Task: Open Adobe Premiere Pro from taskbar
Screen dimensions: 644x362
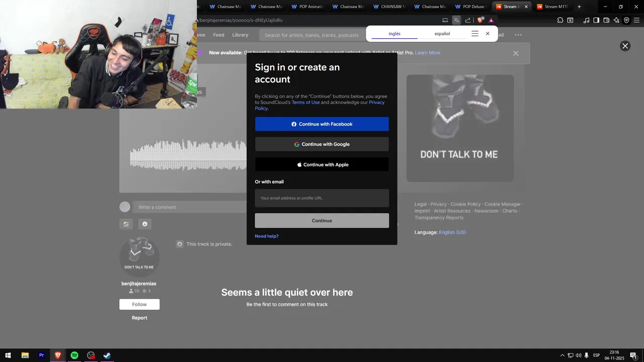Action: pos(41,355)
